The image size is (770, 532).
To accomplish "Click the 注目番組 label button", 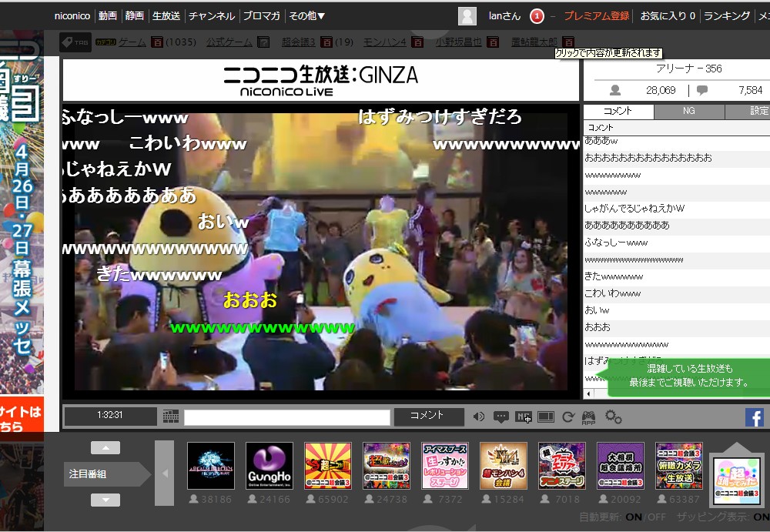I will 107,474.
